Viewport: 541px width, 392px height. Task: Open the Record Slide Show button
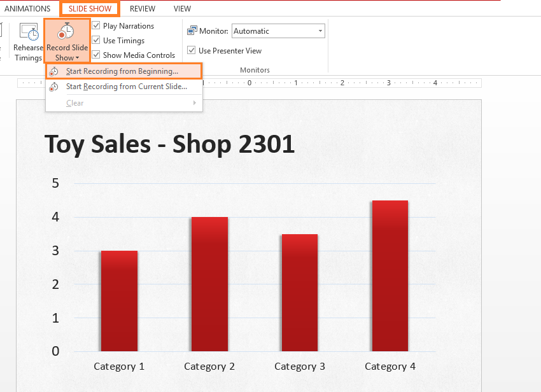coord(67,41)
